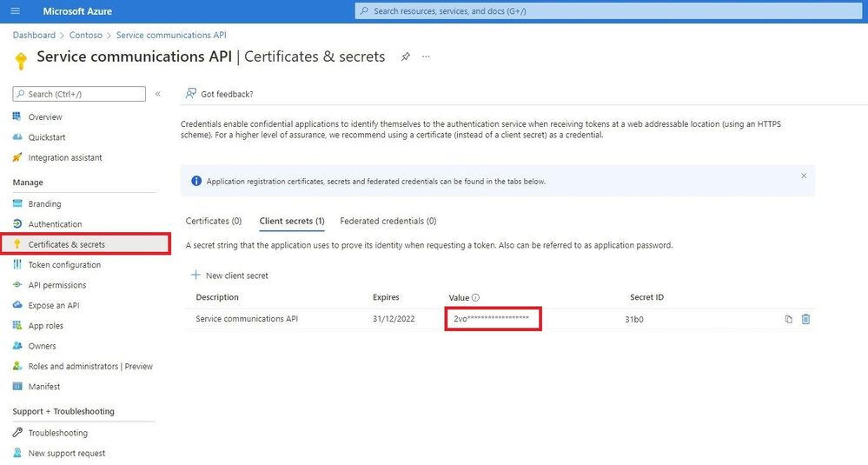Select the Client secrets (1) tab
Screen dimensions: 868x465
click(x=292, y=221)
